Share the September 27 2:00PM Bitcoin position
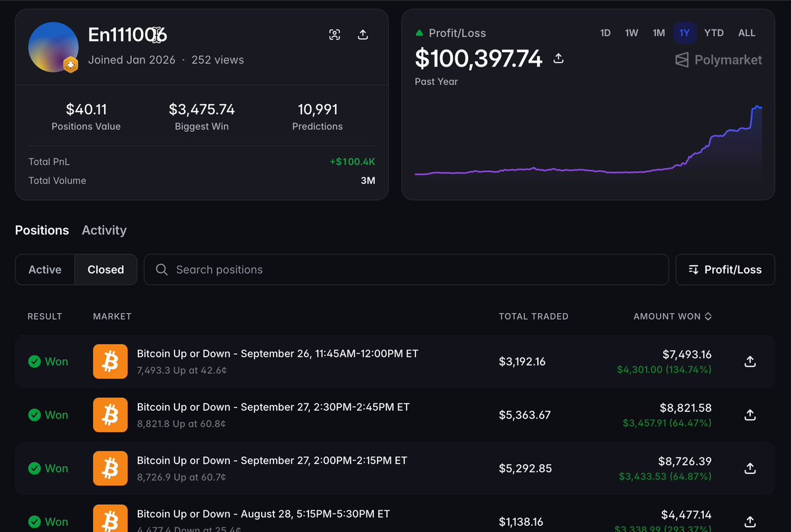 click(749, 468)
